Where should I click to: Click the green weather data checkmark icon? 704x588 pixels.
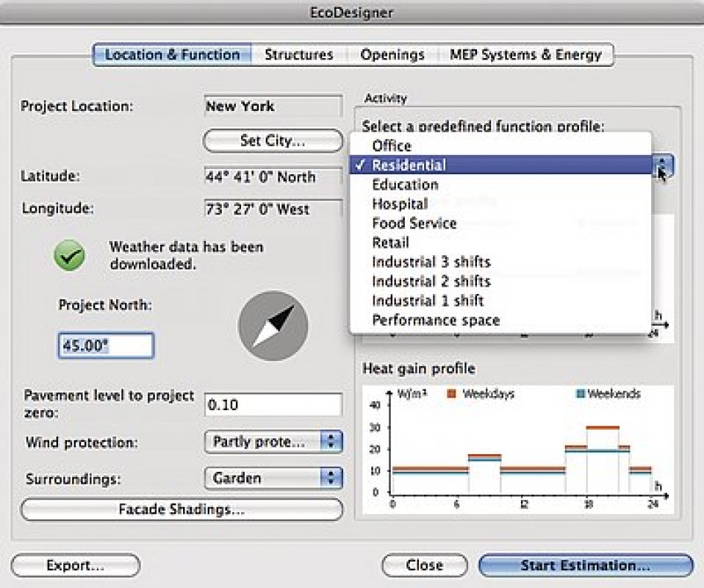click(69, 255)
